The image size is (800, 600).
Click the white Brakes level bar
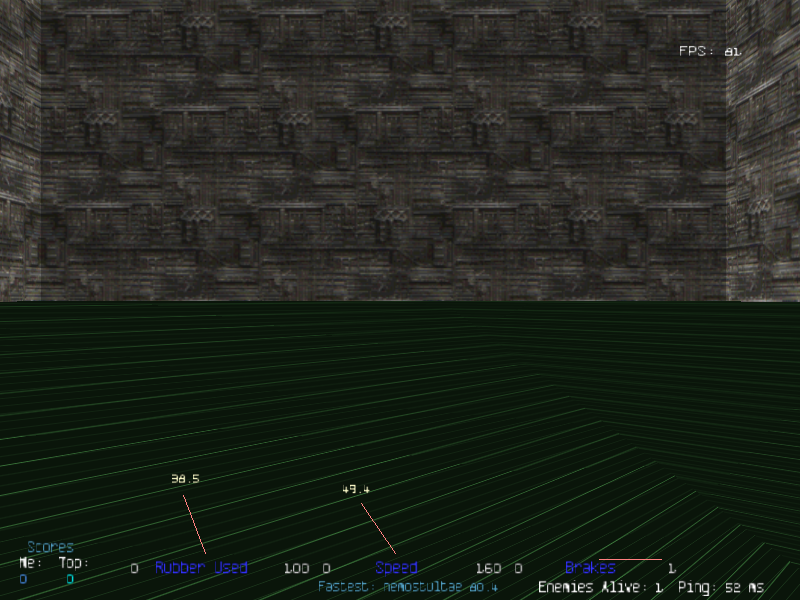(630, 559)
